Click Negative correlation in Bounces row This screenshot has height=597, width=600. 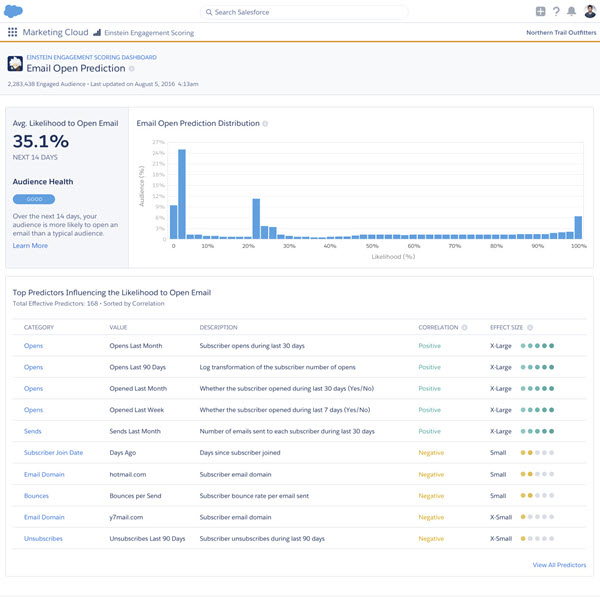(431, 496)
